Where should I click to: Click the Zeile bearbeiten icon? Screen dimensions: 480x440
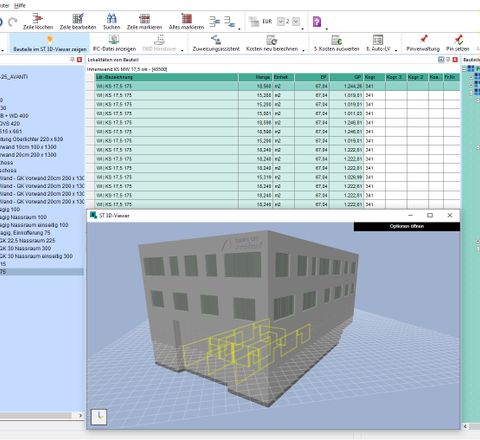pyautogui.click(x=78, y=18)
